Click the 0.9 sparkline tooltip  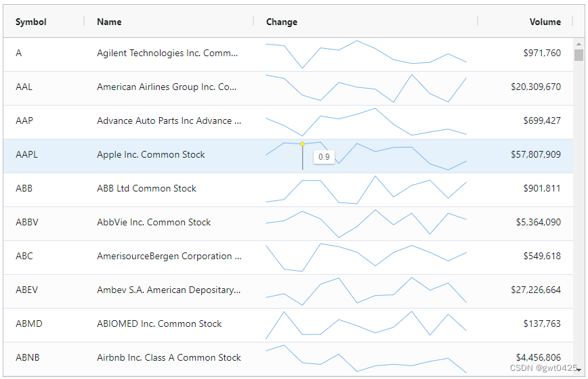(x=324, y=157)
